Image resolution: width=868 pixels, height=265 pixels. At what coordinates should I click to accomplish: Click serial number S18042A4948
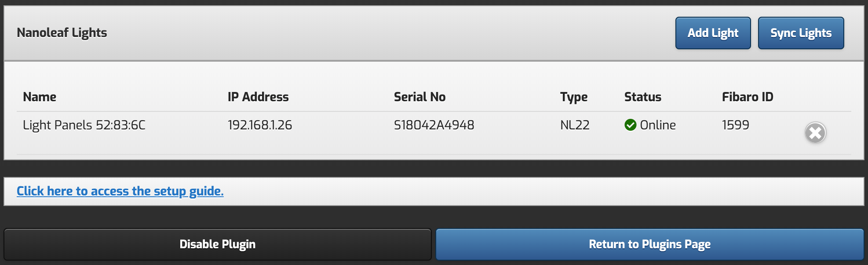tap(434, 125)
